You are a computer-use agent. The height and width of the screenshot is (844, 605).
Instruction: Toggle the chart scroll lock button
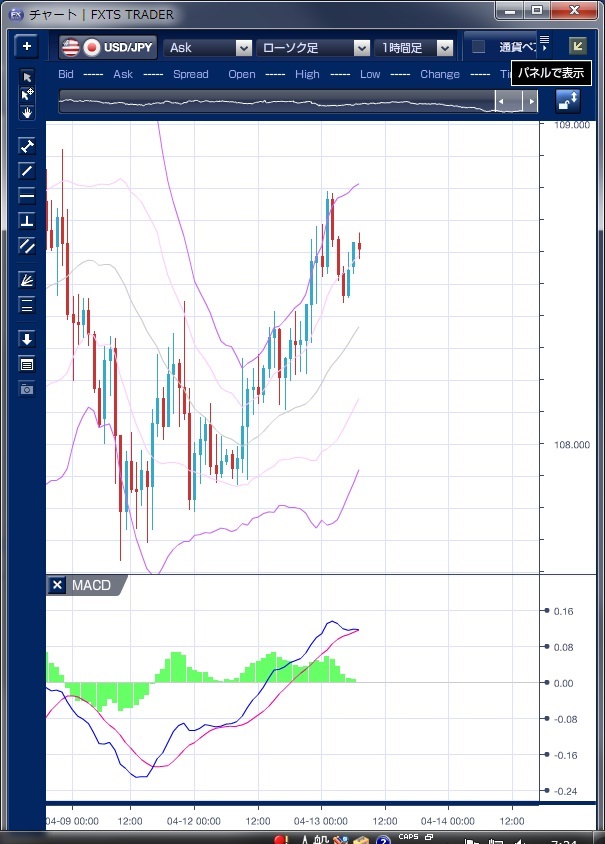tap(568, 101)
